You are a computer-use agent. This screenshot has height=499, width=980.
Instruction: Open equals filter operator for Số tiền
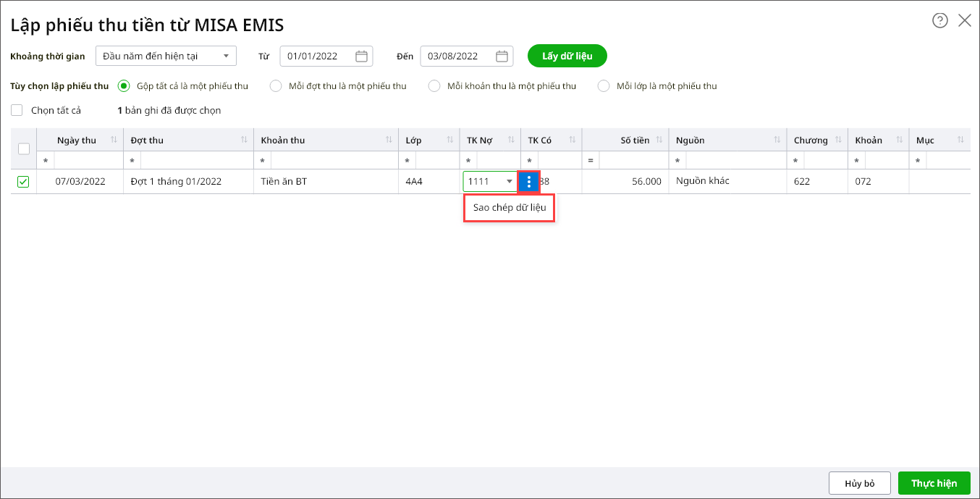(x=591, y=160)
